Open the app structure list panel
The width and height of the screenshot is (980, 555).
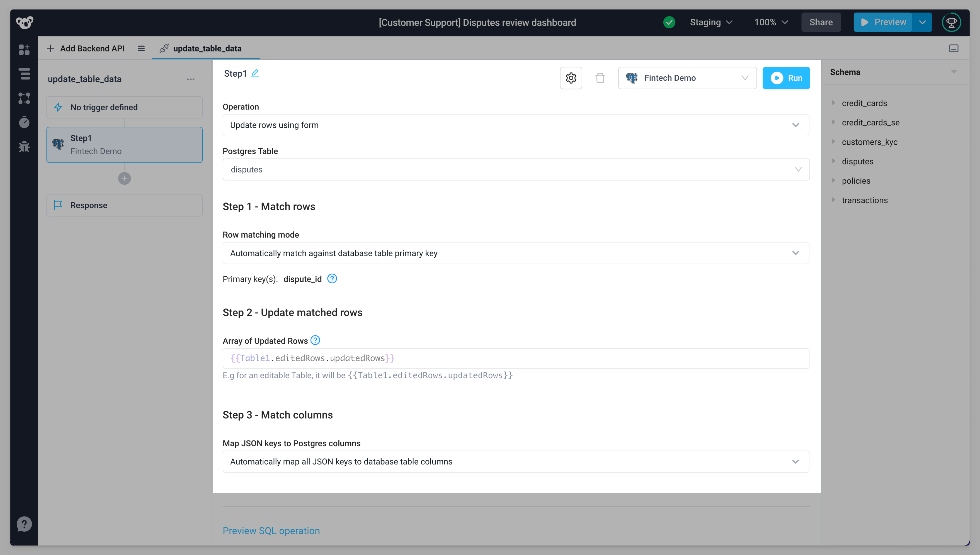pyautogui.click(x=24, y=74)
